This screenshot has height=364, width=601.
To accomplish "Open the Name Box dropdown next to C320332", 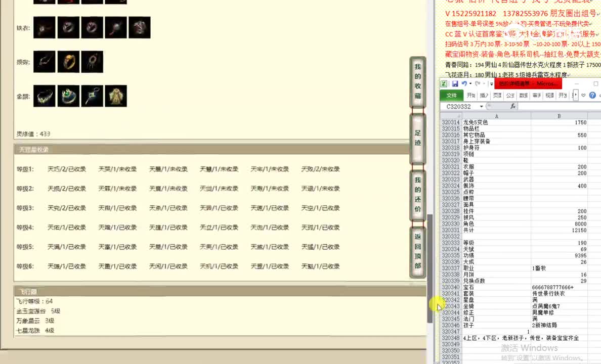I will 482,106.
